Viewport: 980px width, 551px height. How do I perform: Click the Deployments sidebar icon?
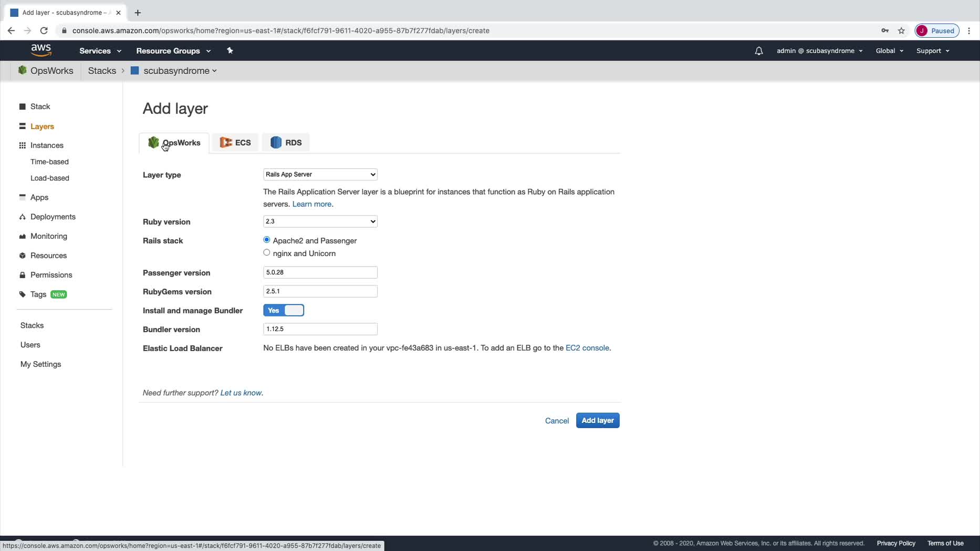point(23,217)
